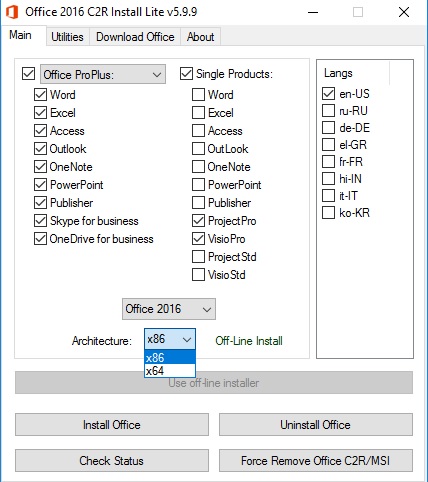Collapse the Architecture combo box

[x=170, y=339]
